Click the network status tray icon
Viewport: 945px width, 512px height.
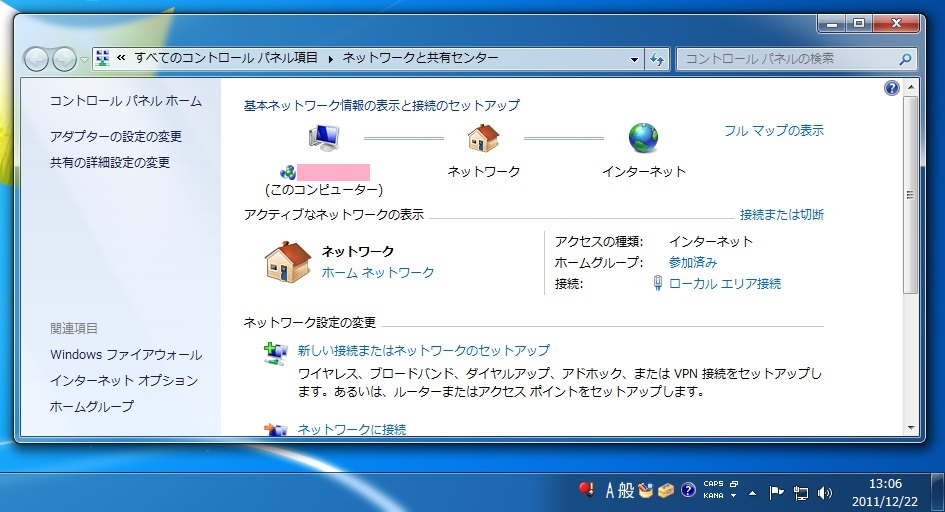point(800,492)
